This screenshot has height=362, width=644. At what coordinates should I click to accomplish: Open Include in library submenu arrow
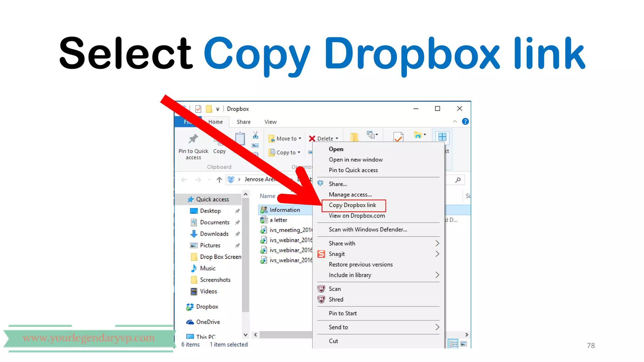437,275
